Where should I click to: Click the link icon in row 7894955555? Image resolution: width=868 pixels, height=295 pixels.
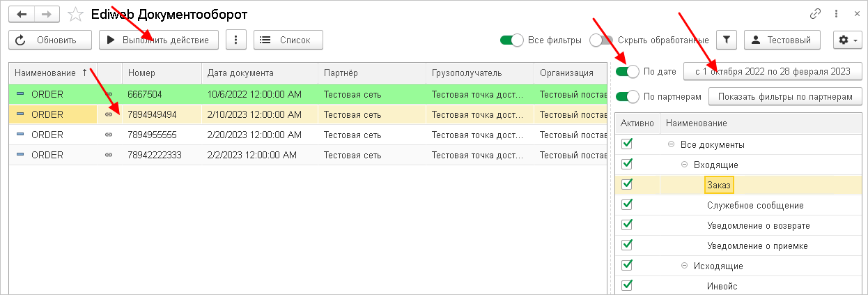point(109,135)
